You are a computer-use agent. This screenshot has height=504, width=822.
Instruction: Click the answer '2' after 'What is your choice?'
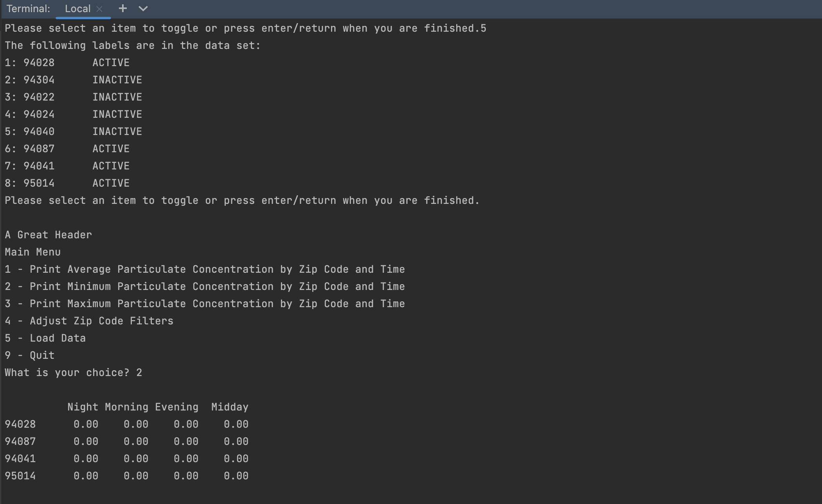[x=140, y=372]
